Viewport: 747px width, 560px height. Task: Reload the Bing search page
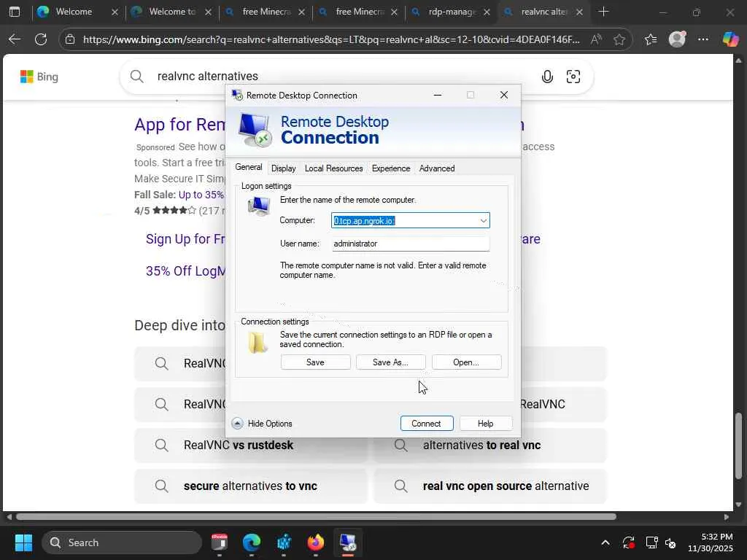click(x=41, y=39)
